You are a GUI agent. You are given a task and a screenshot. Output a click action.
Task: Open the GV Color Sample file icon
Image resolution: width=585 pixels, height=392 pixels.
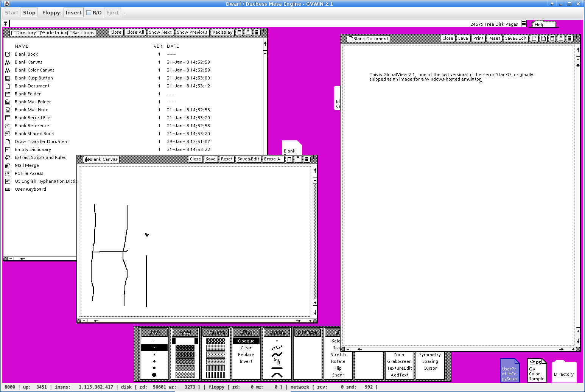click(537, 370)
